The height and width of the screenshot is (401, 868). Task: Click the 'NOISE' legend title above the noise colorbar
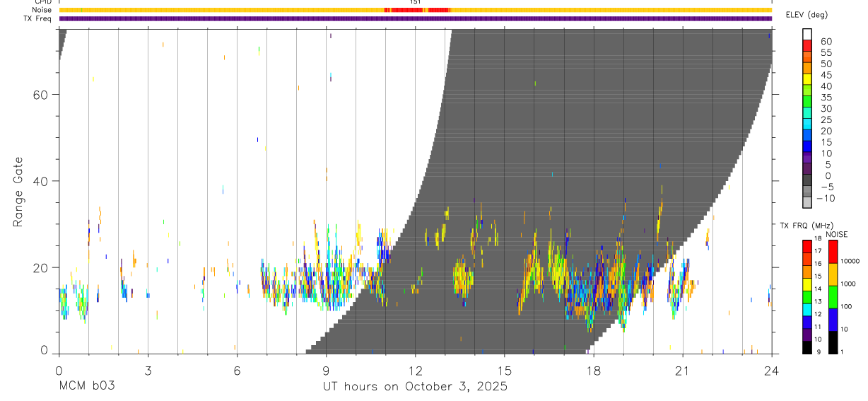coord(837,234)
